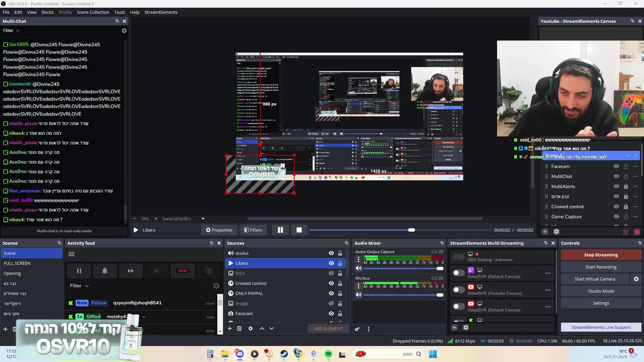
Task: Open the StreamElements menu
Action: tap(161, 12)
